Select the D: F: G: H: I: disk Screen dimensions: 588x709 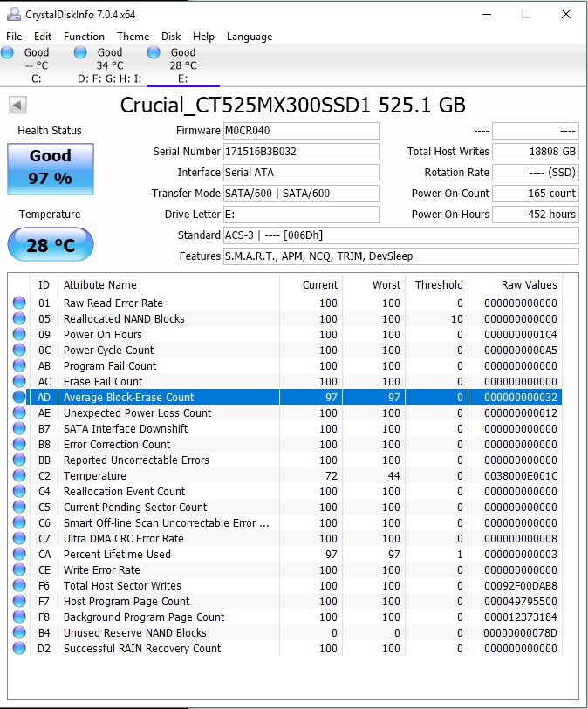pyautogui.click(x=110, y=65)
